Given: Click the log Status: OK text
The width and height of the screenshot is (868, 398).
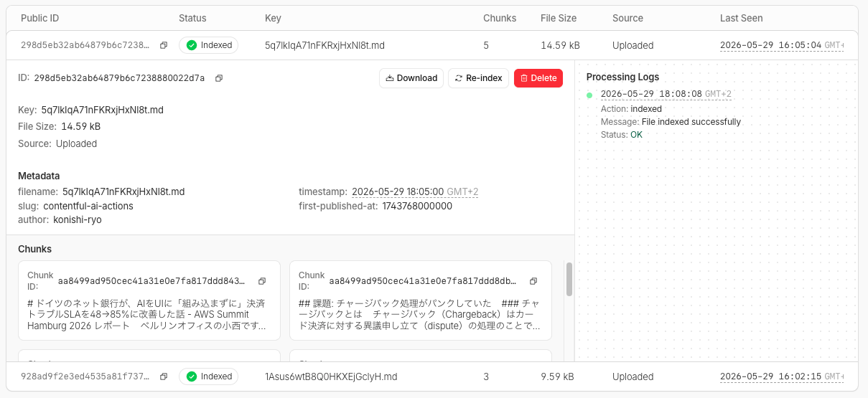Looking at the screenshot, I should (621, 135).
